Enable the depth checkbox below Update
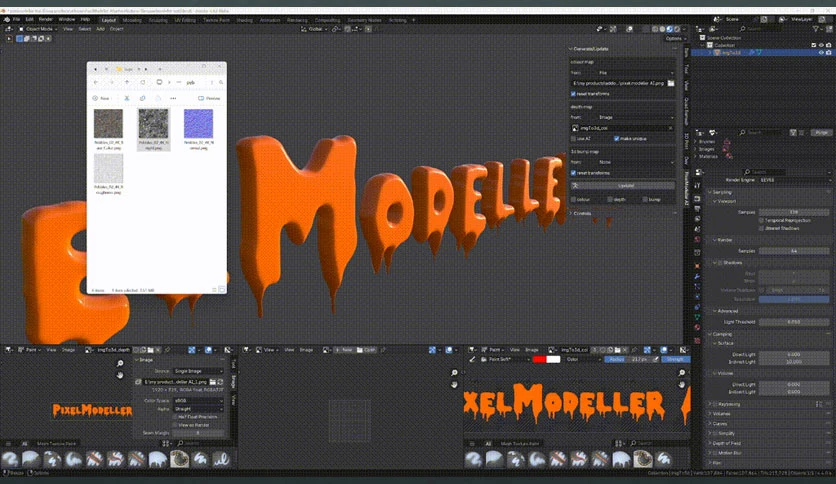Screen dimensions: 836x484 [610, 199]
